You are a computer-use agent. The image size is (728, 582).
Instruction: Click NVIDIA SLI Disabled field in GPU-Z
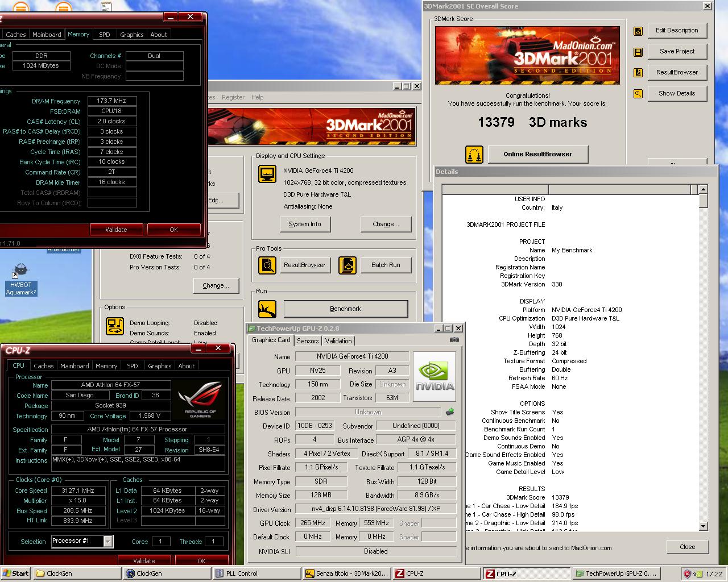coord(376,551)
